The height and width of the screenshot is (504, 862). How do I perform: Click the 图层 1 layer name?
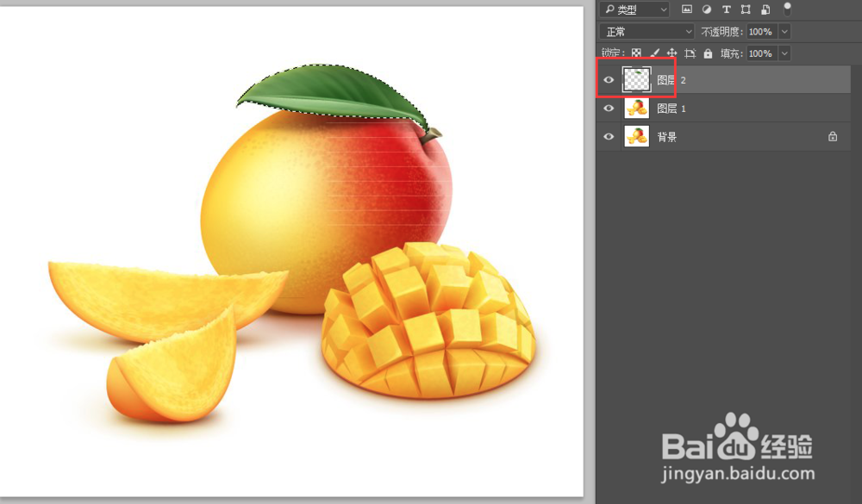[671, 109]
